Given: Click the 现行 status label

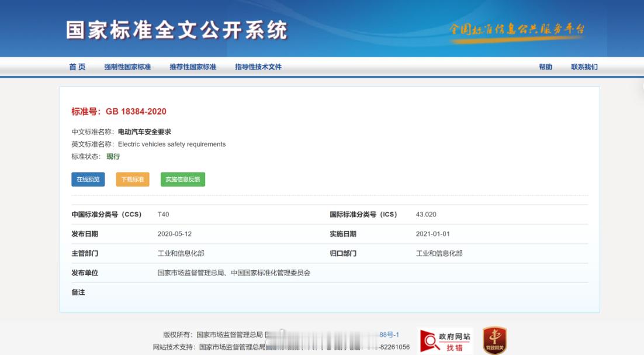Looking at the screenshot, I should [x=112, y=157].
